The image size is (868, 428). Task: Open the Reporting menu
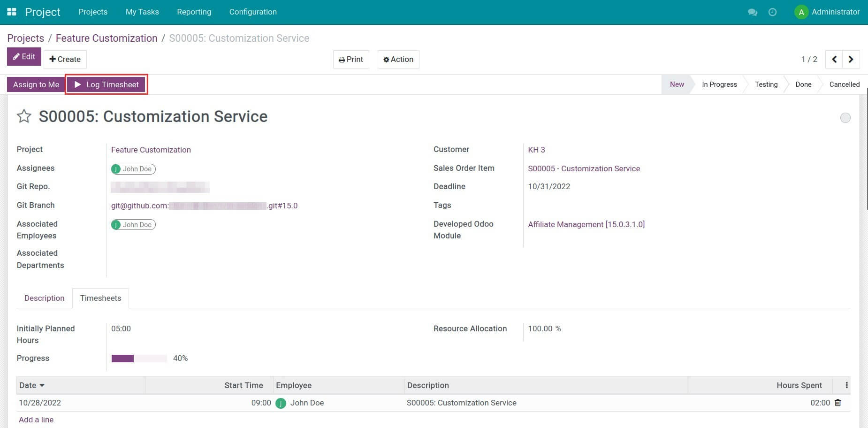[x=194, y=12]
